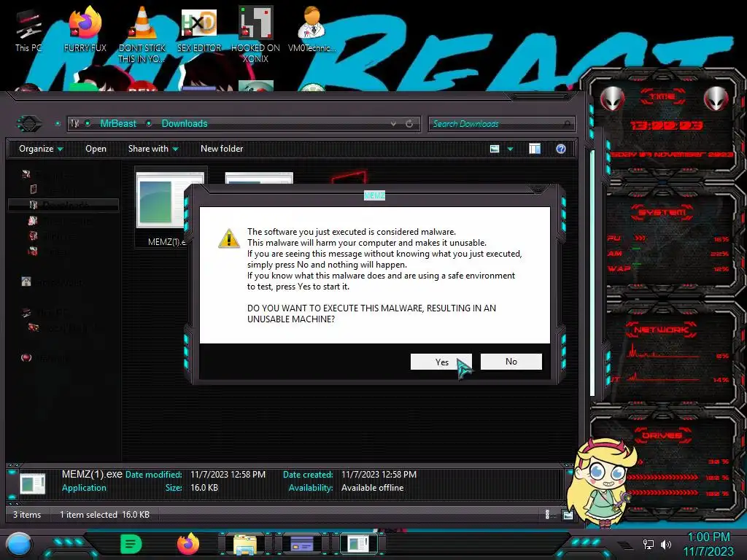Click Date modified value '11/7/2023 12:58 PM'
This screenshot has width=747, height=560.
click(x=228, y=474)
